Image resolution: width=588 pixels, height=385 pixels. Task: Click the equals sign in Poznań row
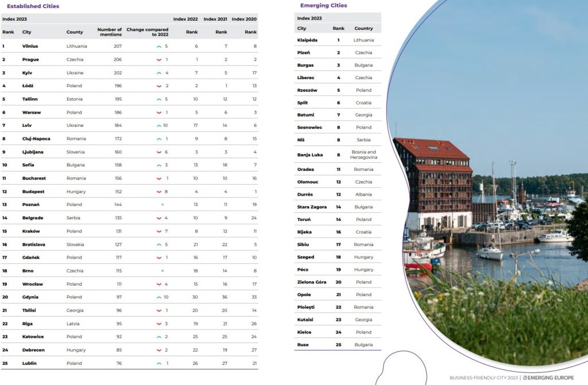click(163, 205)
